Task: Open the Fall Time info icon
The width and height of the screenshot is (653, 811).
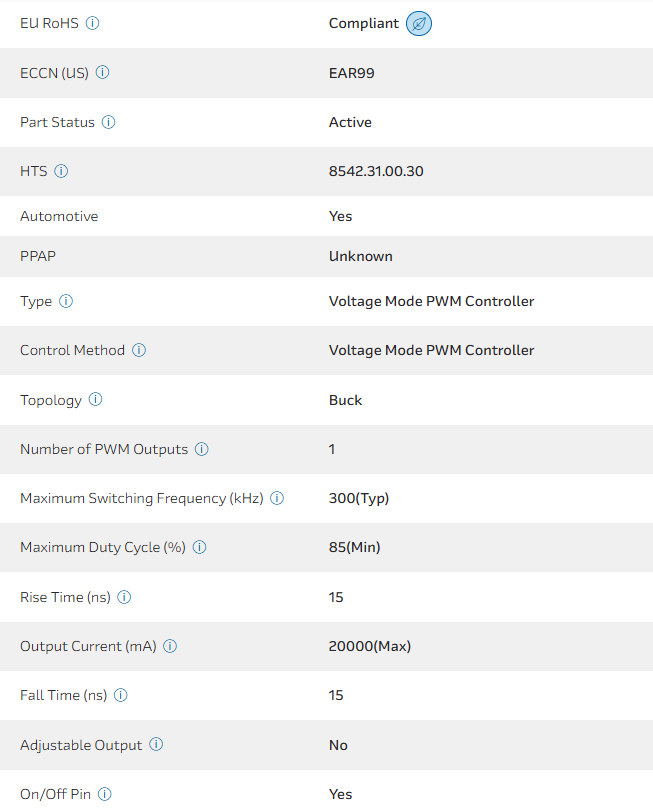Action: tap(121, 695)
